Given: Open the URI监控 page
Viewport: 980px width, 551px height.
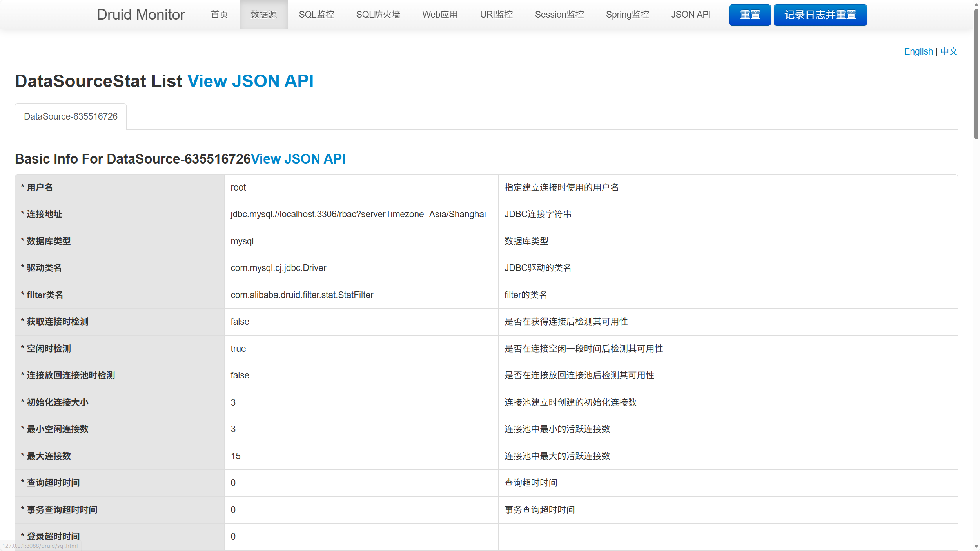Looking at the screenshot, I should [496, 15].
